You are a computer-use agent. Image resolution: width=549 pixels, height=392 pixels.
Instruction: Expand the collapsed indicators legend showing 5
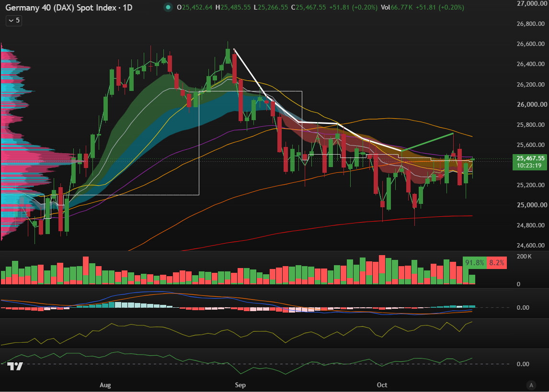[x=14, y=21]
